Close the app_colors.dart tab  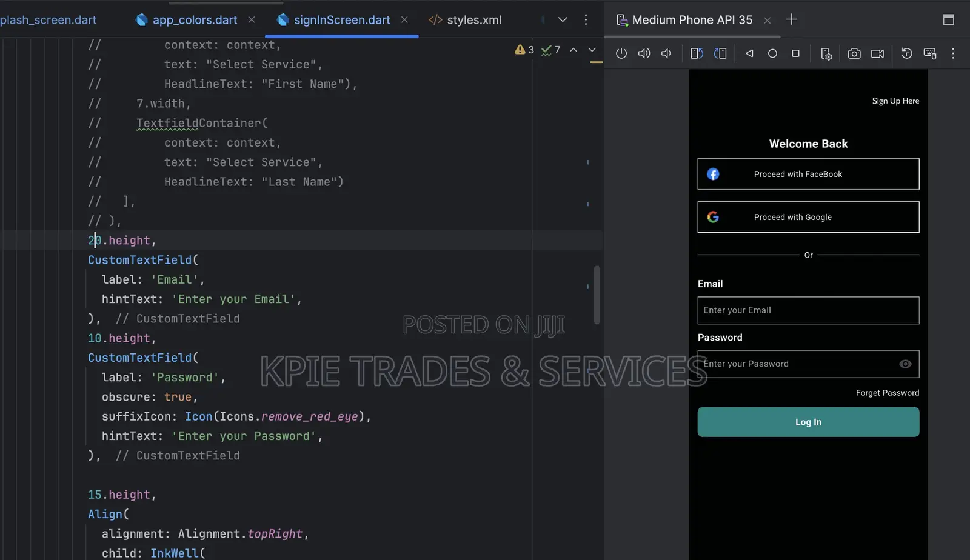[x=252, y=20]
